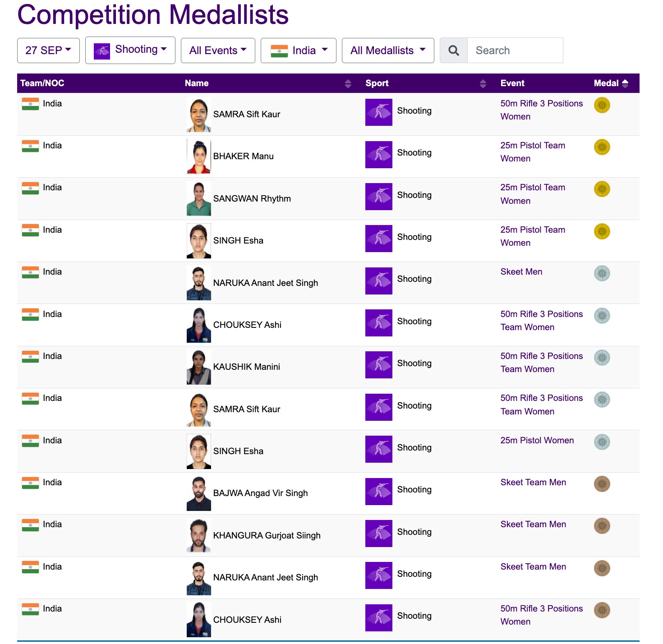Click gold medal icon for SAMRA Sift Kaur
This screenshot has height=644, width=663.
[602, 105]
